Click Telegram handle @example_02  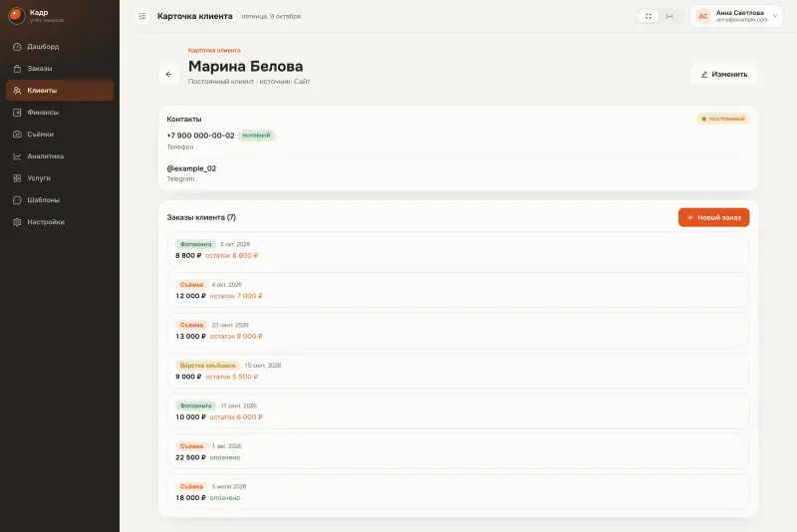coord(191,168)
